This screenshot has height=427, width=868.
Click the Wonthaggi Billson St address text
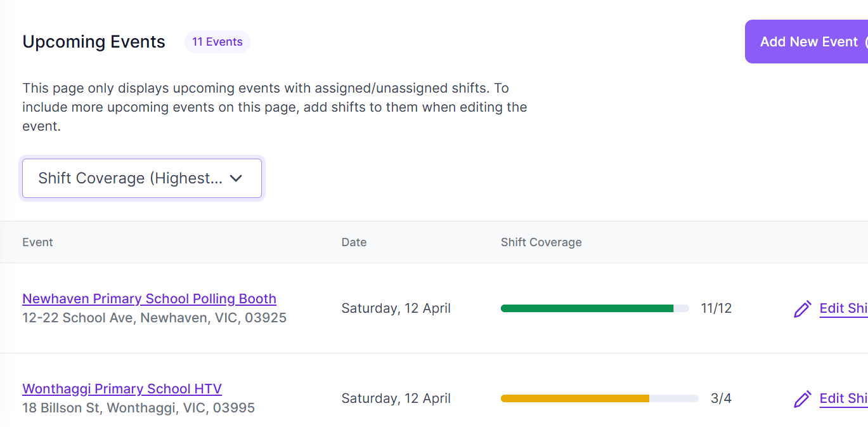click(x=138, y=407)
